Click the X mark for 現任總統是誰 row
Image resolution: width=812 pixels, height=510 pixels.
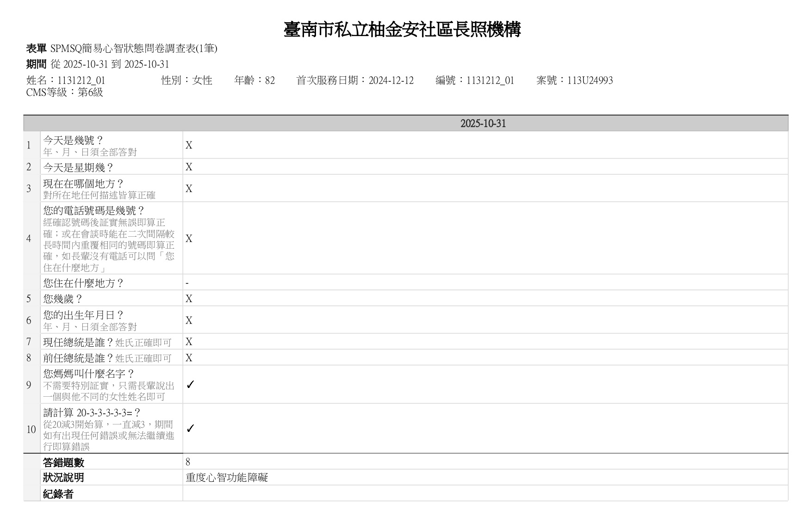pyautogui.click(x=189, y=342)
